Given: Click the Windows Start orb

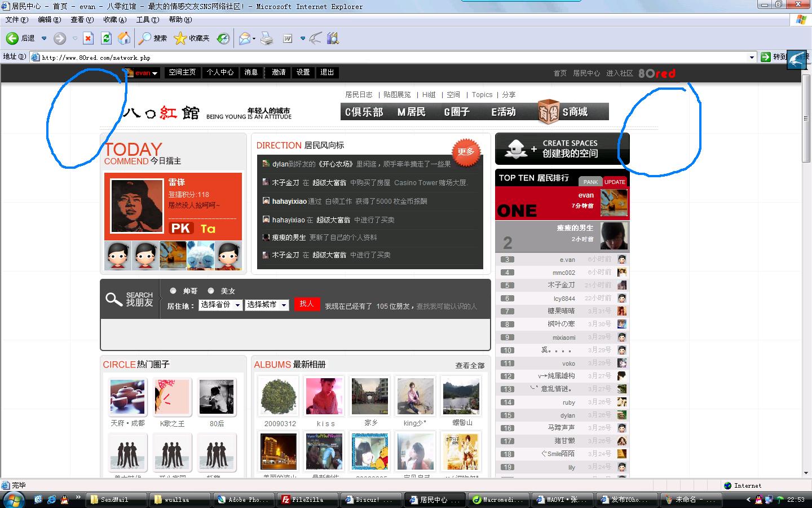Looking at the screenshot, I should coord(14,499).
